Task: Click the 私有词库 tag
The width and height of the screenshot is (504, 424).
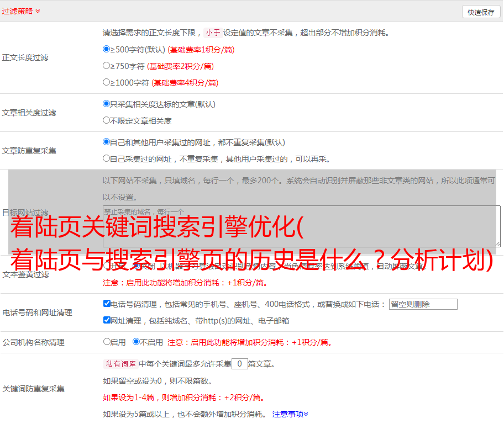Action: [121, 364]
